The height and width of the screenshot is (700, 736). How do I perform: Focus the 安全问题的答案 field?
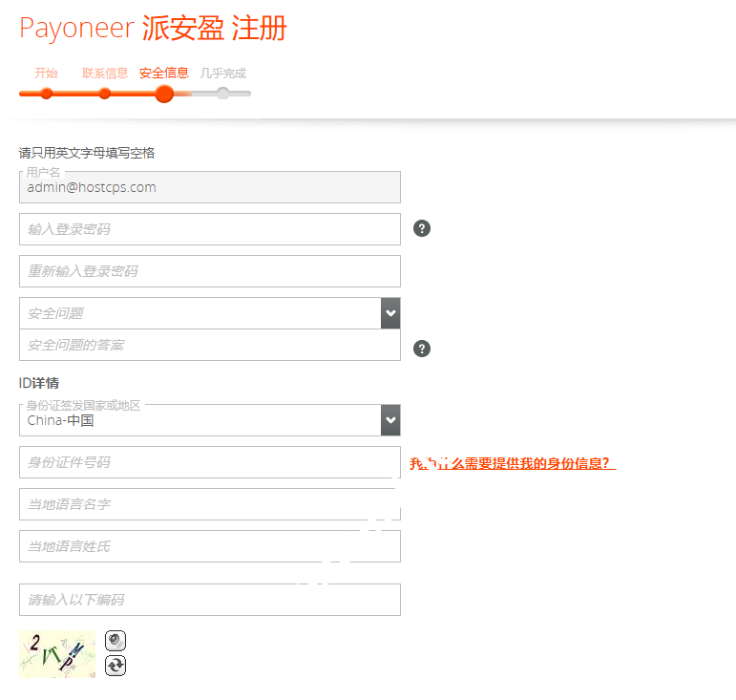pos(209,345)
